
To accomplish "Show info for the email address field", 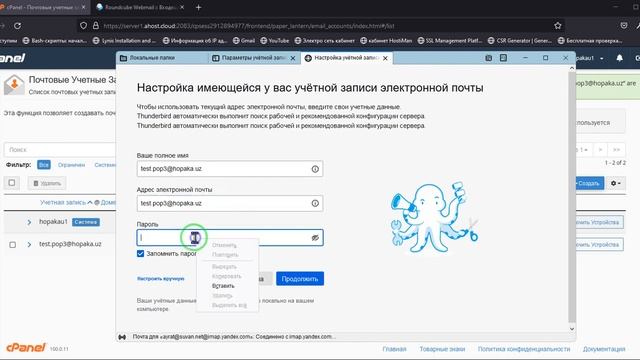I will point(315,203).
